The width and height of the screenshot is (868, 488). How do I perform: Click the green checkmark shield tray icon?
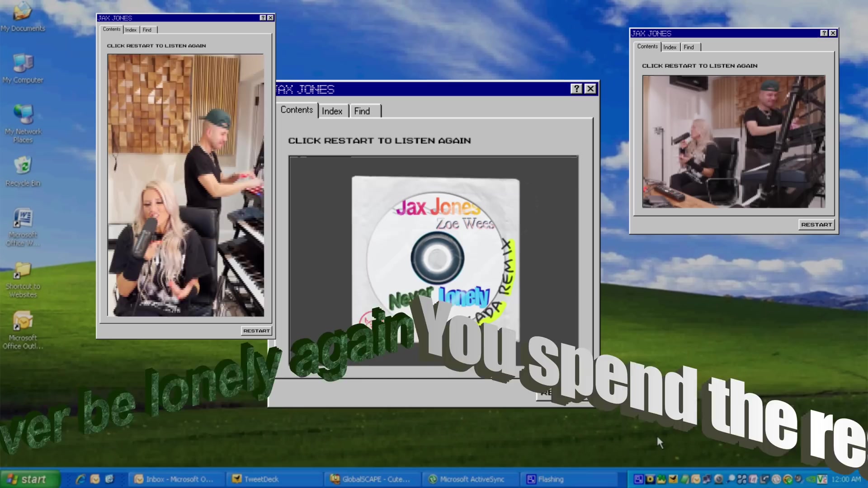click(x=788, y=479)
